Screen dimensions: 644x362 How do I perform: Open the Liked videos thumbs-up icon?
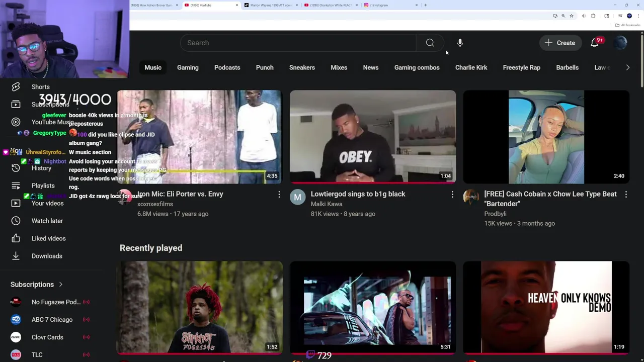(x=16, y=238)
